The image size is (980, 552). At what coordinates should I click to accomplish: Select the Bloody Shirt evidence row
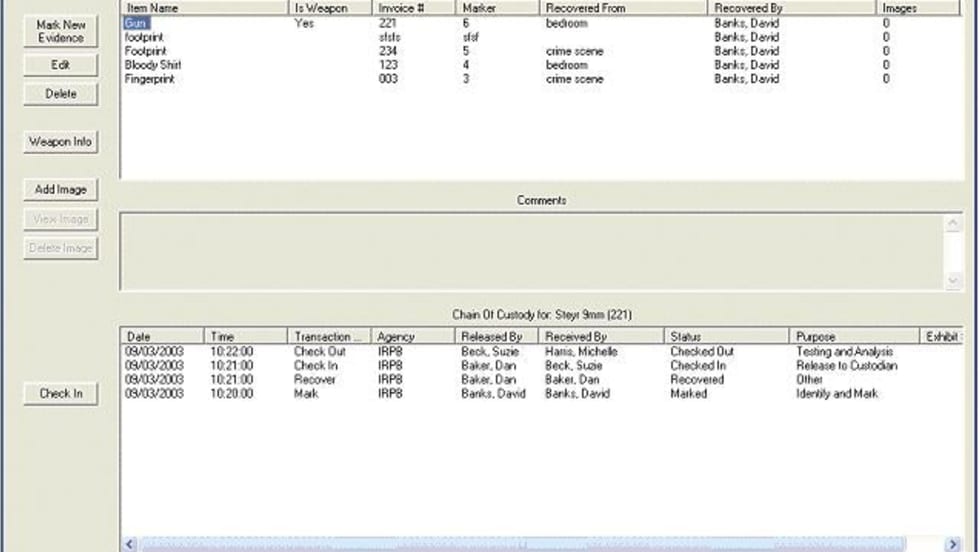(x=153, y=65)
